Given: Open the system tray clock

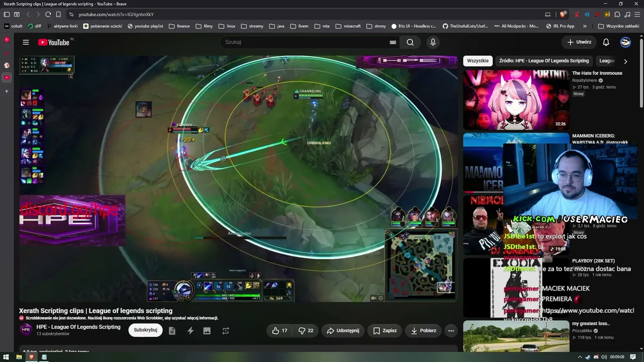Looking at the screenshot, I should pyautogui.click(x=617, y=357).
